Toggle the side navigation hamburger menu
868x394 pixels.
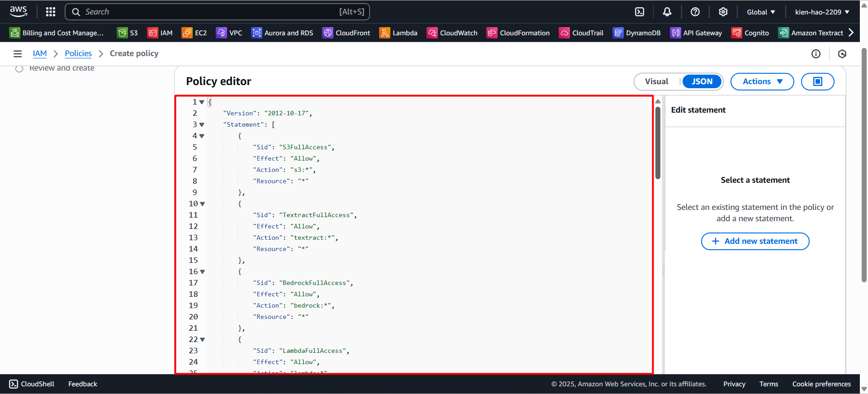(18, 54)
